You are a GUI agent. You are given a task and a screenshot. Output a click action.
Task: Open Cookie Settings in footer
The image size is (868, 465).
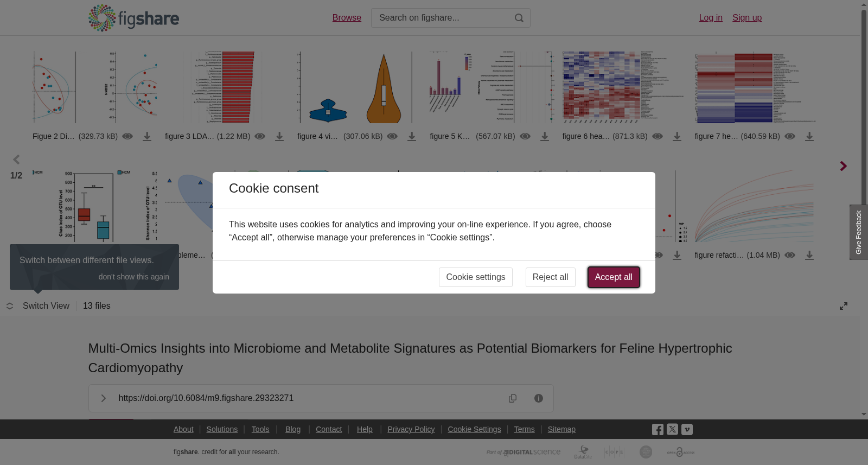click(474, 429)
